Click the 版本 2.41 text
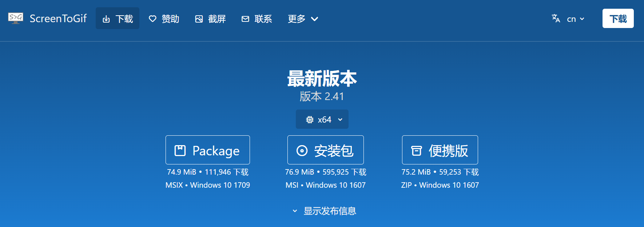Screen dimensions: 644x227 click(x=322, y=96)
